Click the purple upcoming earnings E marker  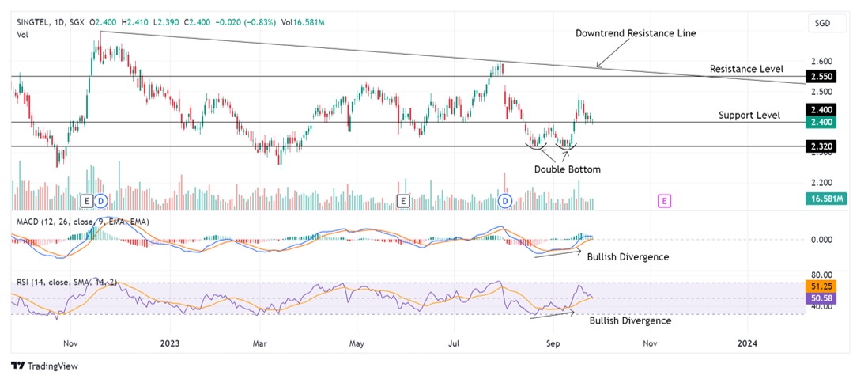click(664, 201)
